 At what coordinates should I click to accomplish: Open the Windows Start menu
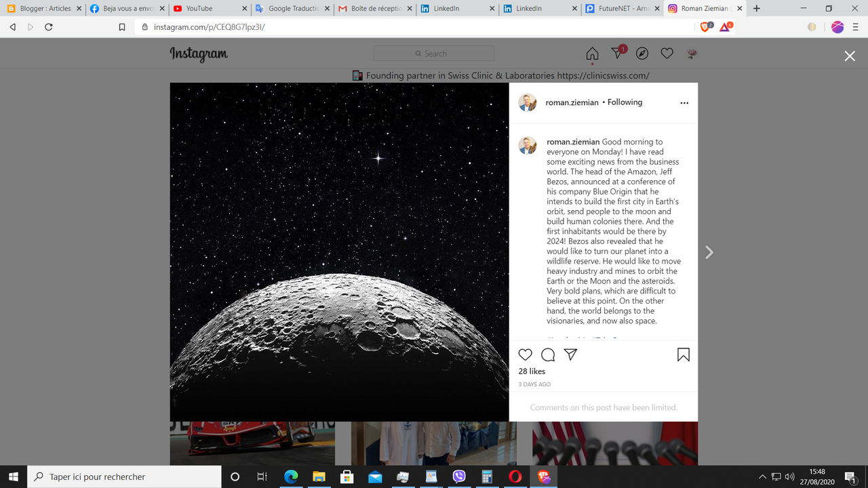click(x=13, y=476)
